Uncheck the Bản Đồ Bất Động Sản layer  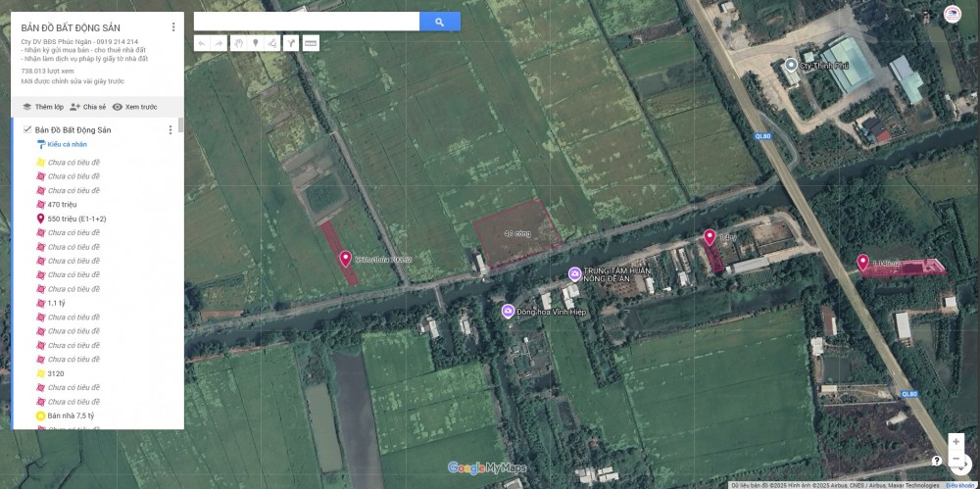coord(27,129)
